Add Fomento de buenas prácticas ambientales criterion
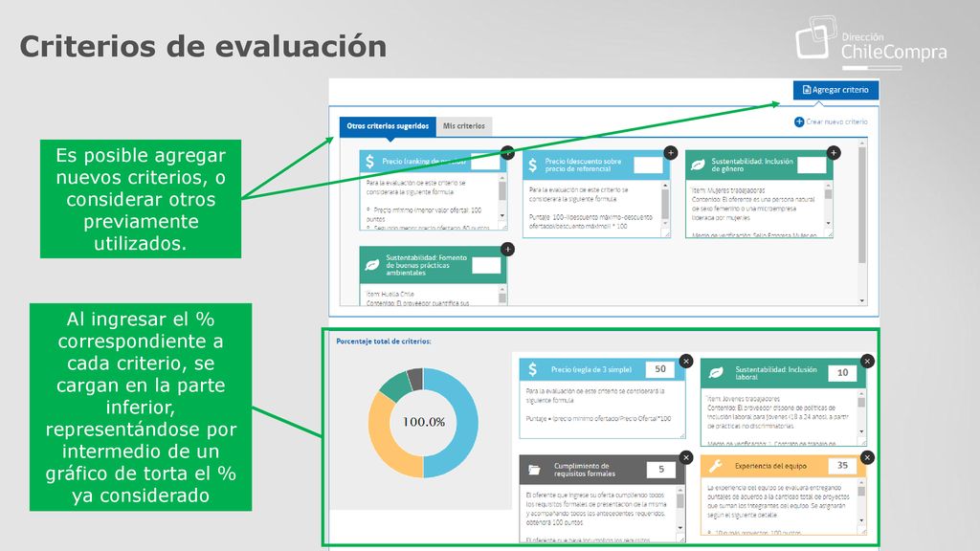This screenshot has width=980, height=551. click(507, 250)
